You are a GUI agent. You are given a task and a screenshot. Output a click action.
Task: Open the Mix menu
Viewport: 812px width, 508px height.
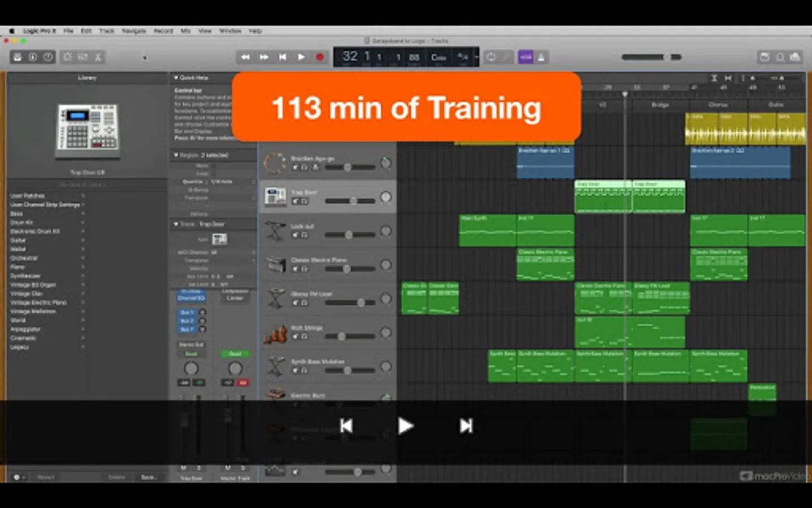click(186, 31)
